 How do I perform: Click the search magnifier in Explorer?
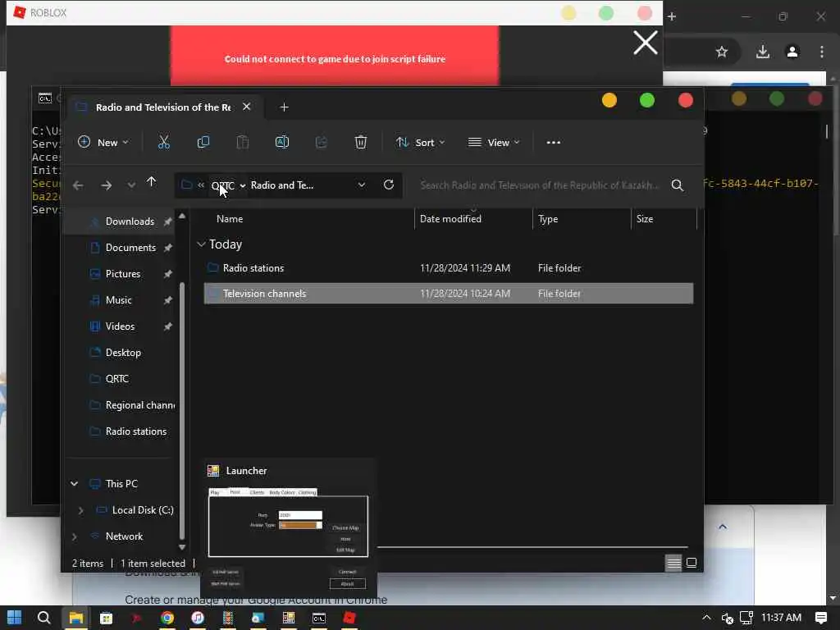tap(677, 185)
